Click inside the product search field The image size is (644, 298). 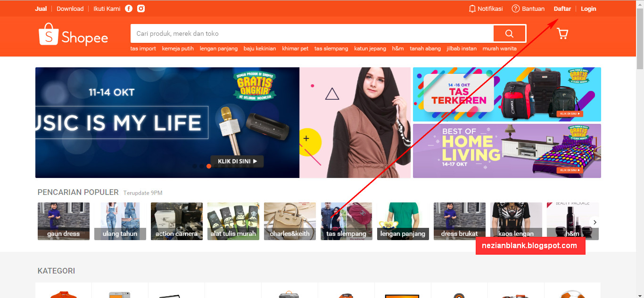(311, 33)
